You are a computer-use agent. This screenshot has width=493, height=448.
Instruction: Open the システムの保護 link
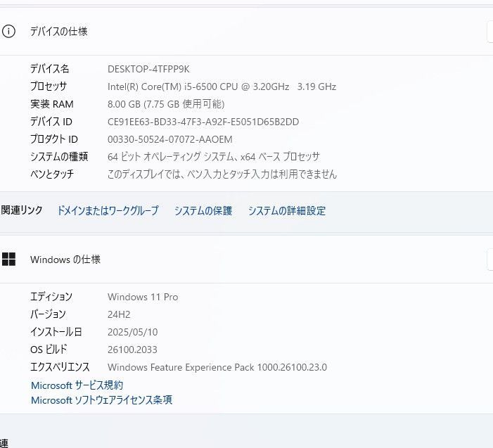(x=203, y=210)
